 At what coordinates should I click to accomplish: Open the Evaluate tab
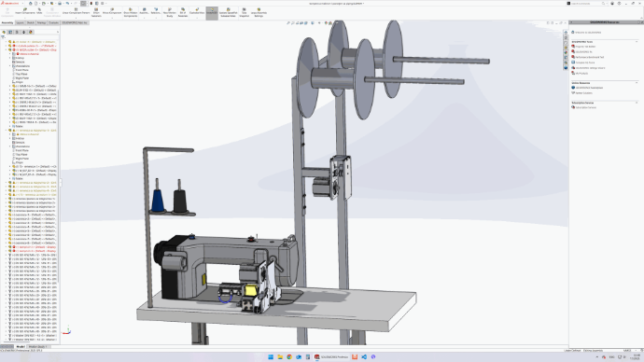coord(53,23)
